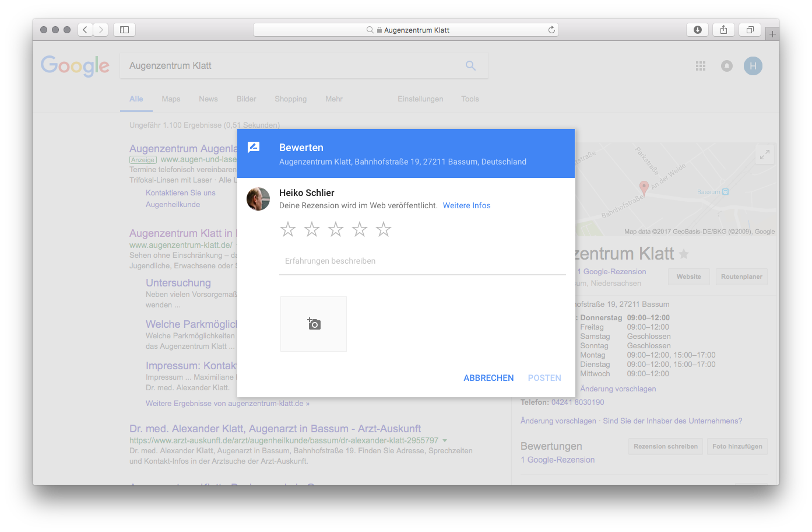Open dropdown arrow beside arzt-auskunft URL

point(445,441)
